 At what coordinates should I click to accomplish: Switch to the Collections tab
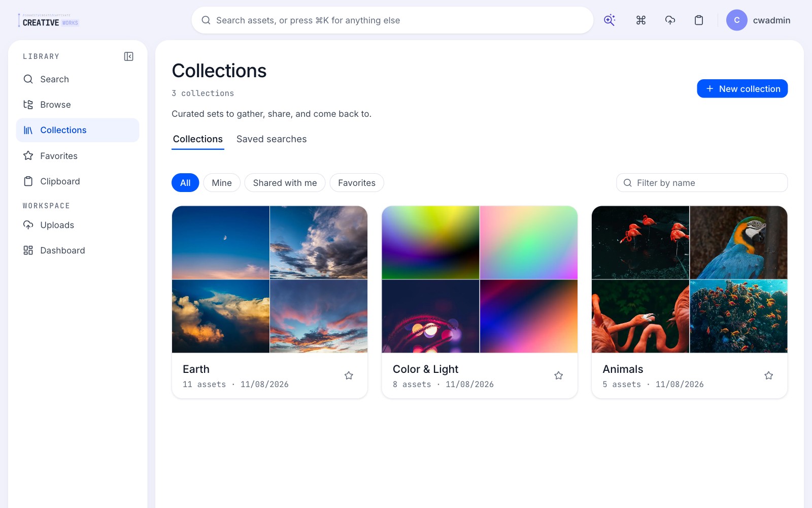(198, 139)
